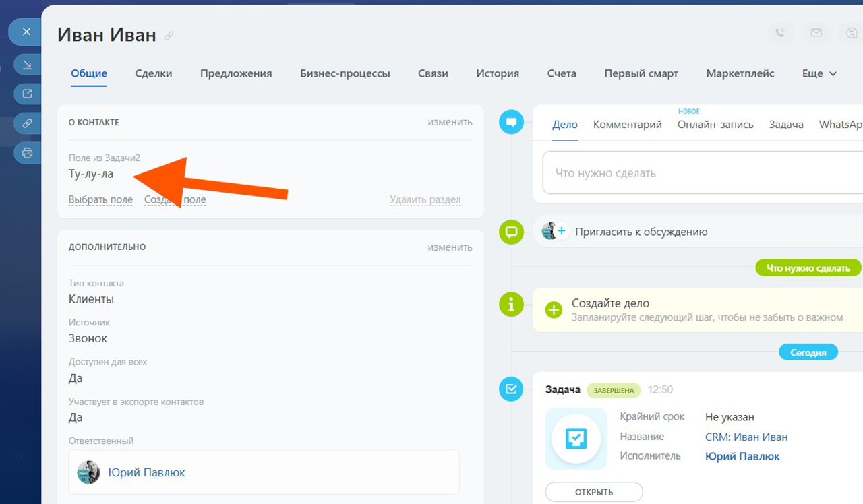The height and width of the screenshot is (504, 863).
Task: Open the Сделки tab
Action: click(x=154, y=73)
